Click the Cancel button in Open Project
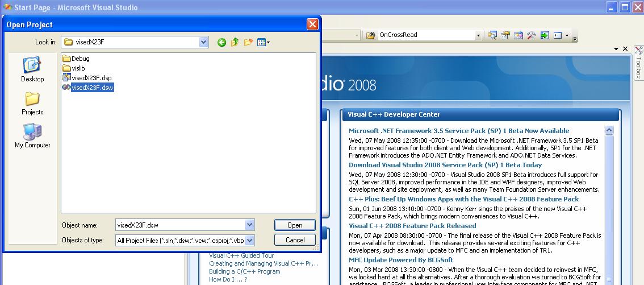 295,239
